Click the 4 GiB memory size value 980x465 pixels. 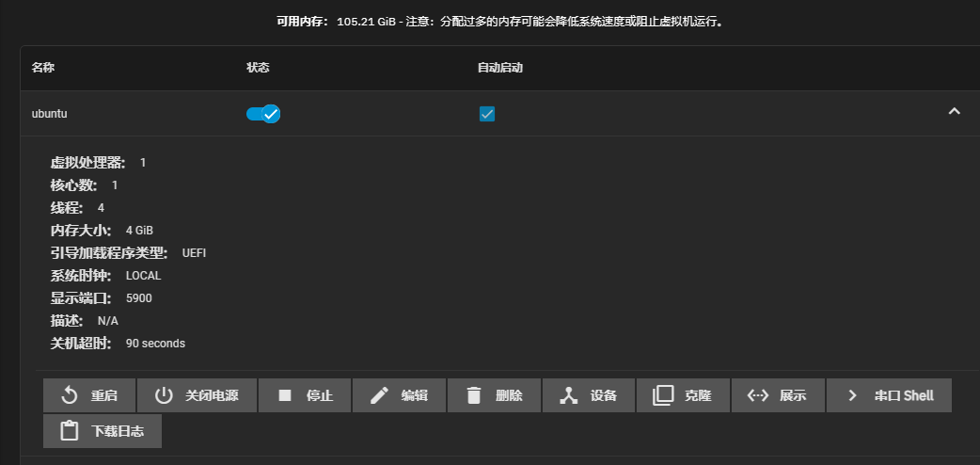pyautogui.click(x=139, y=231)
